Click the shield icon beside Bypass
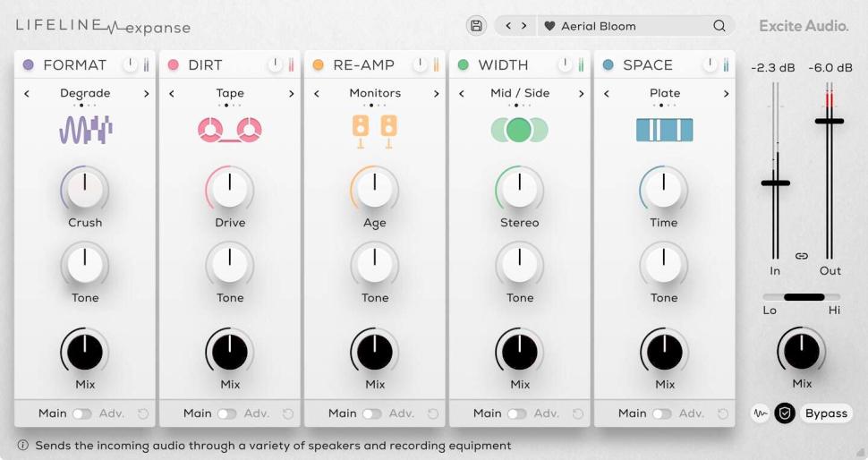This screenshot has width=868, height=460. pos(785,413)
